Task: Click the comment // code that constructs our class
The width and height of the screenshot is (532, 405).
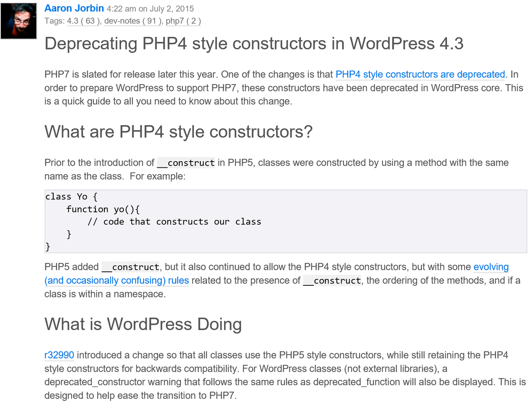Action: (174, 222)
